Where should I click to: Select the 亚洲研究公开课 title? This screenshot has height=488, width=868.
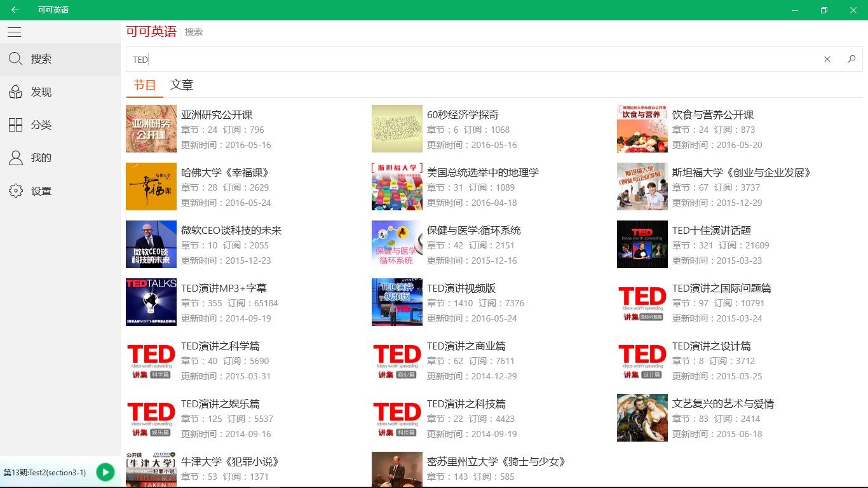coord(217,115)
